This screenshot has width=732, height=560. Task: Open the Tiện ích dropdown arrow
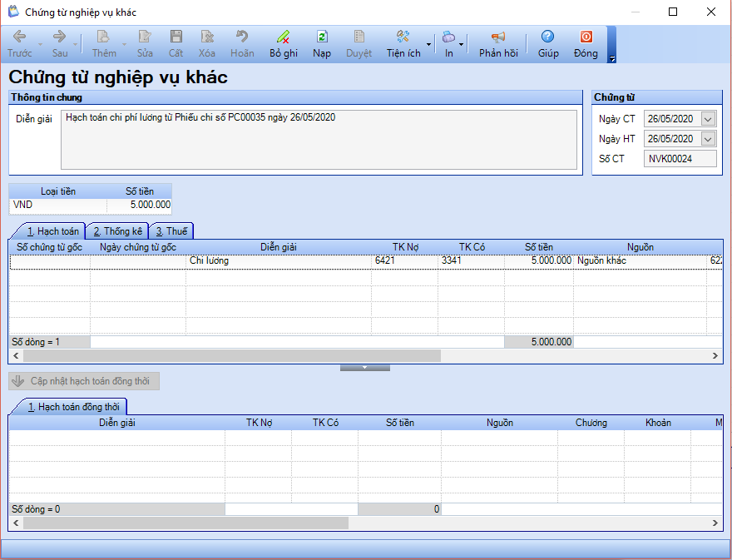(x=428, y=43)
